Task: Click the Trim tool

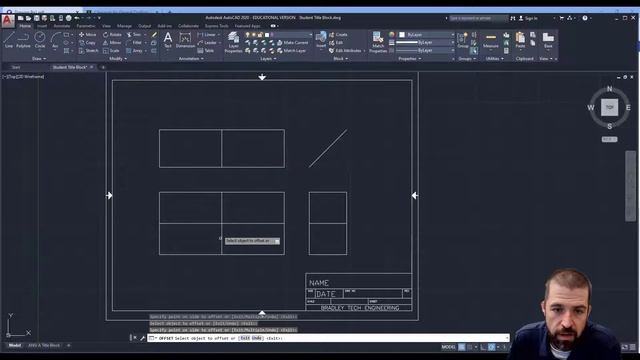Action: (134, 35)
